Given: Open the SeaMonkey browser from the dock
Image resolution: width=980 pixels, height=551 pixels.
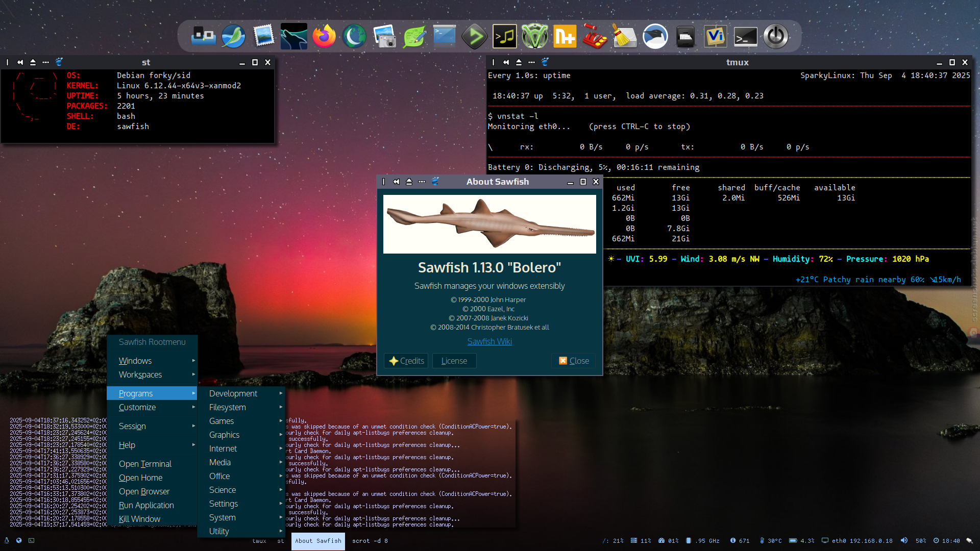Looking at the screenshot, I should tap(233, 37).
